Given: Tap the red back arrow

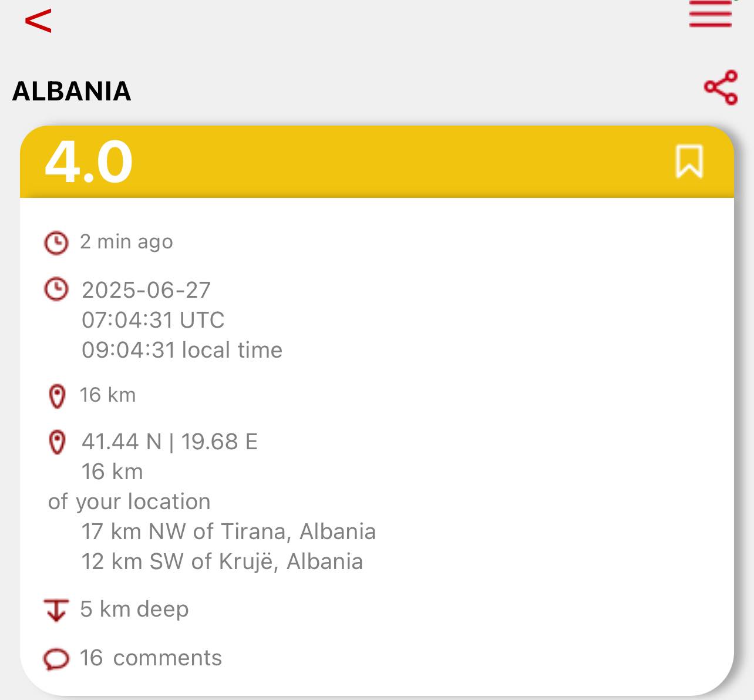Looking at the screenshot, I should point(39,21).
